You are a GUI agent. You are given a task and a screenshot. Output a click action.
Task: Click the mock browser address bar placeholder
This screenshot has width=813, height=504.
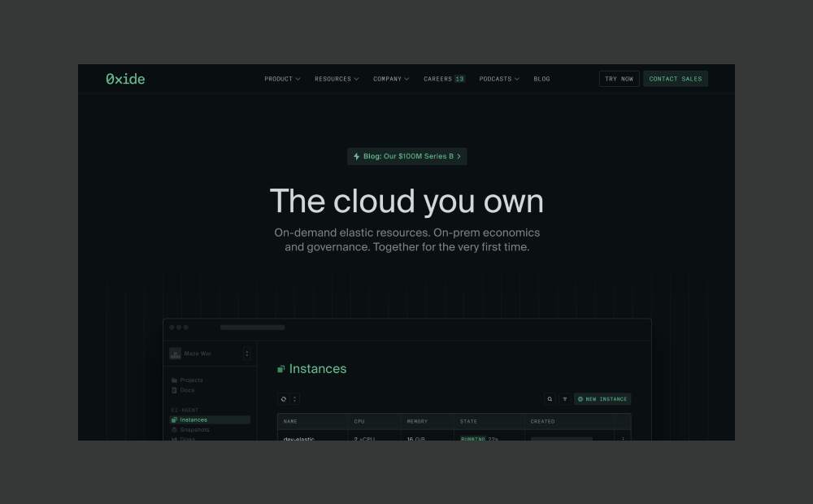(x=253, y=327)
